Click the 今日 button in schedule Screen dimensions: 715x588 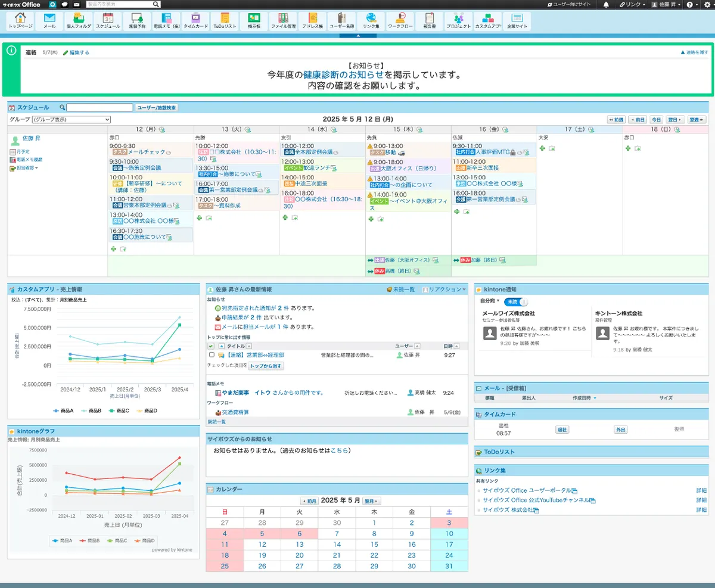pyautogui.click(x=656, y=120)
